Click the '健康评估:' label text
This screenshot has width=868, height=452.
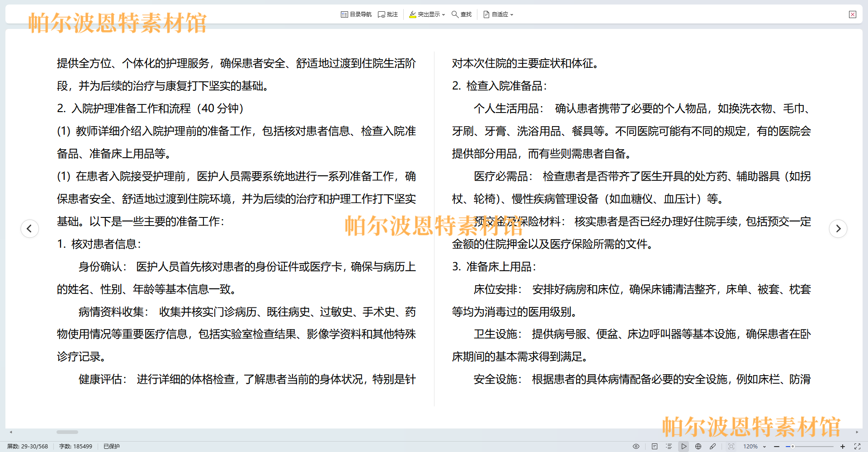click(103, 379)
